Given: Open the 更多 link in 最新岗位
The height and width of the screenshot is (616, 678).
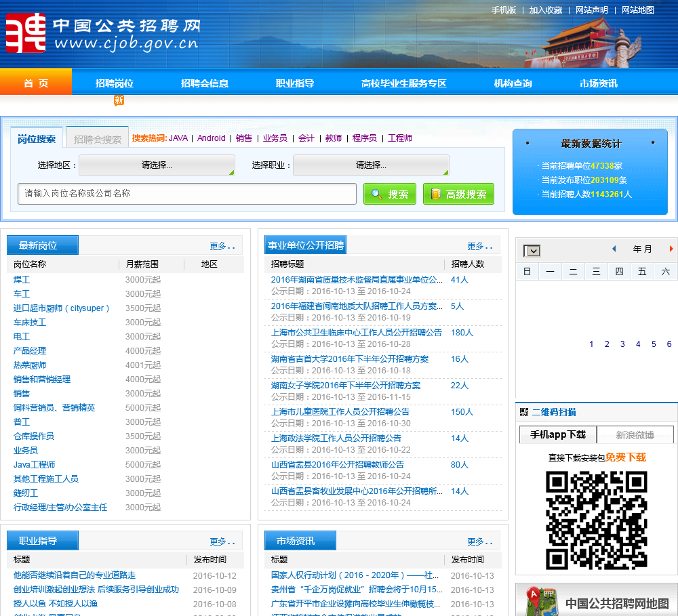Looking at the screenshot, I should (222, 246).
